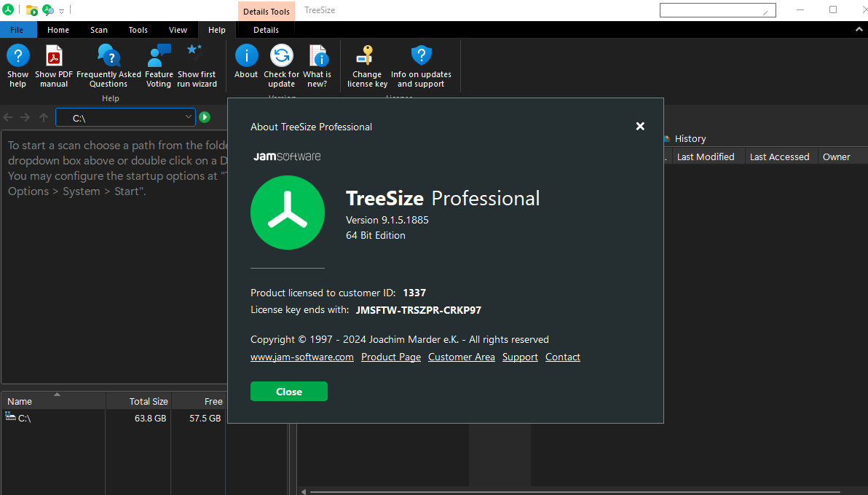Switch to the Scan tab

pyautogui.click(x=99, y=30)
